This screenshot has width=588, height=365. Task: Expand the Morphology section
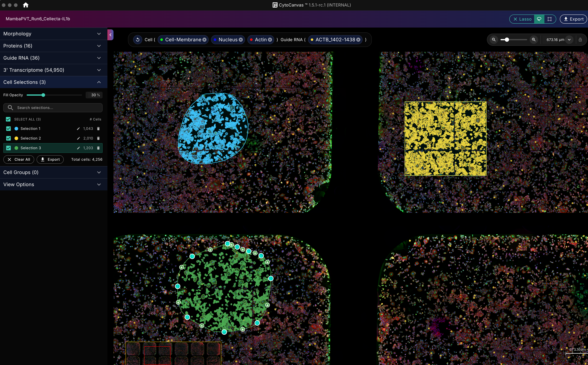pyautogui.click(x=54, y=34)
